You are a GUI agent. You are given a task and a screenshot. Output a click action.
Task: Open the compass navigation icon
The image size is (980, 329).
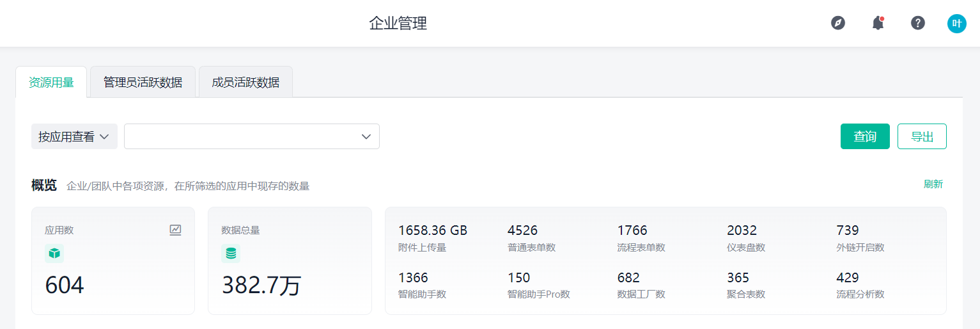(837, 23)
